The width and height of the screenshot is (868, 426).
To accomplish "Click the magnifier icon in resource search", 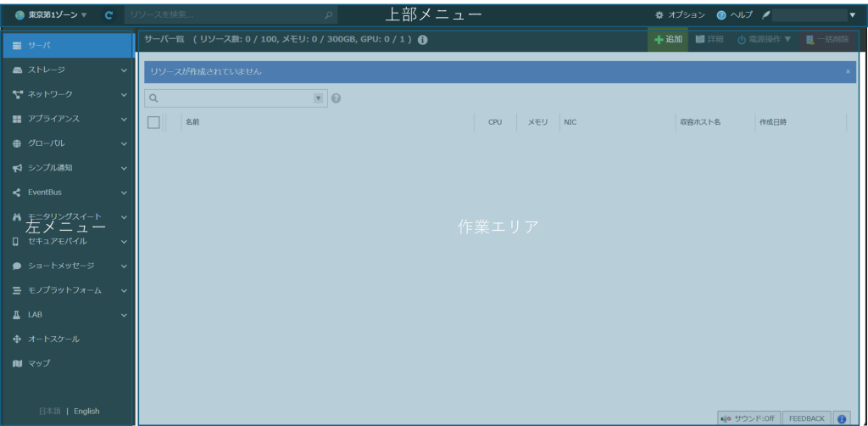I will point(329,15).
